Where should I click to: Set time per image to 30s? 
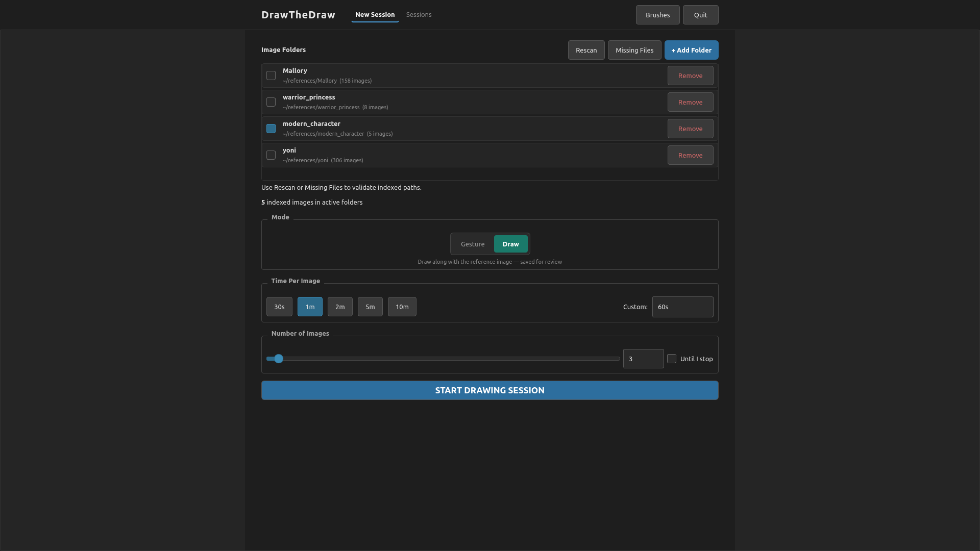279,307
